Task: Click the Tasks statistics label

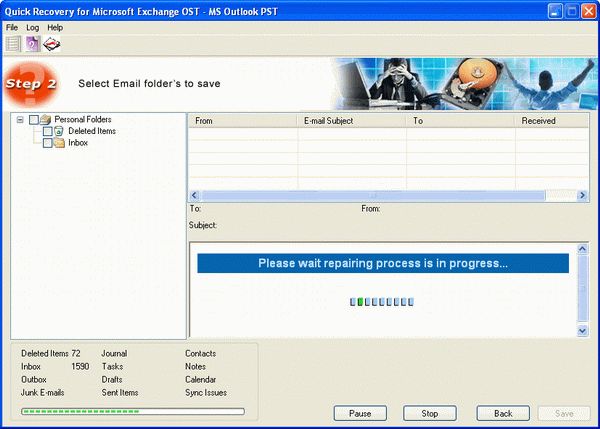Action: point(112,367)
